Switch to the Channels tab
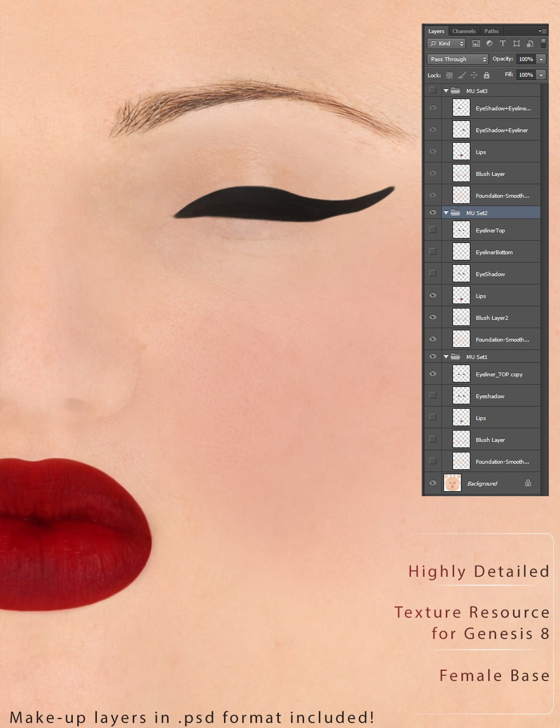This screenshot has width=560, height=728. pyautogui.click(x=464, y=31)
